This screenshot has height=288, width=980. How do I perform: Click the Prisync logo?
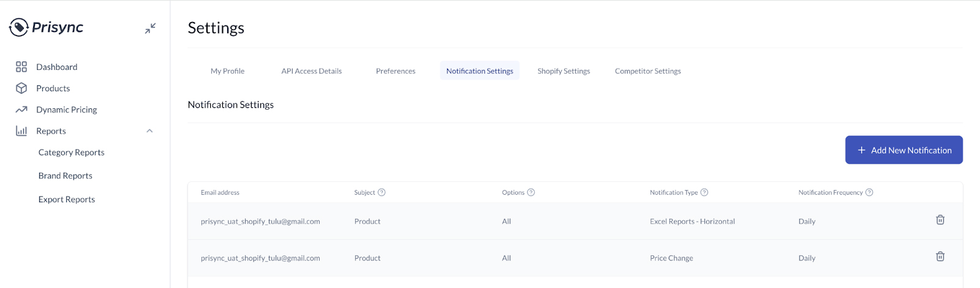pos(47,28)
